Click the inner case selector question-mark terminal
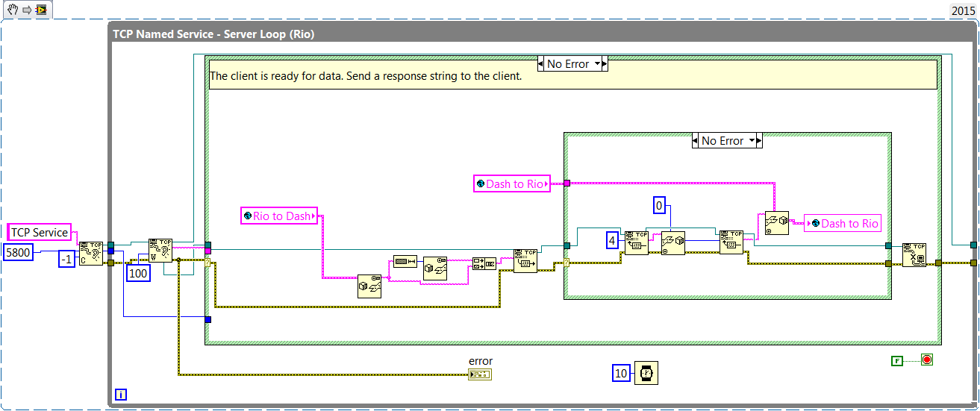980x411 pixels. pyautogui.click(x=567, y=262)
